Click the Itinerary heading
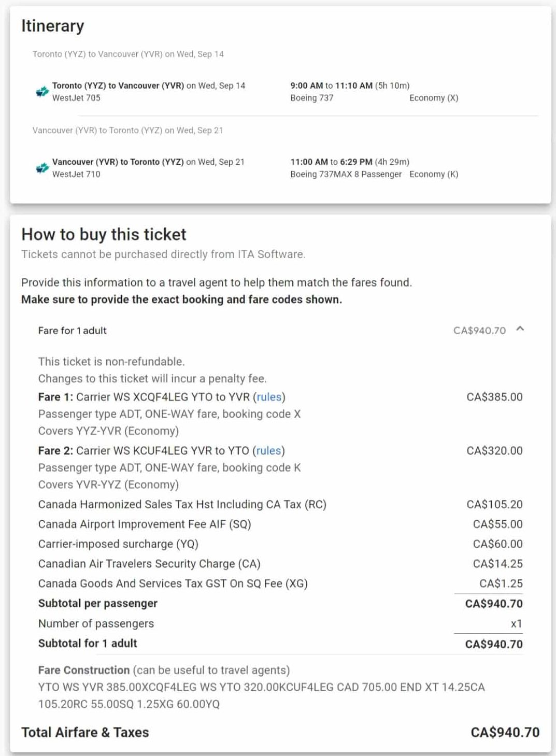The width and height of the screenshot is (556, 756). (x=52, y=26)
